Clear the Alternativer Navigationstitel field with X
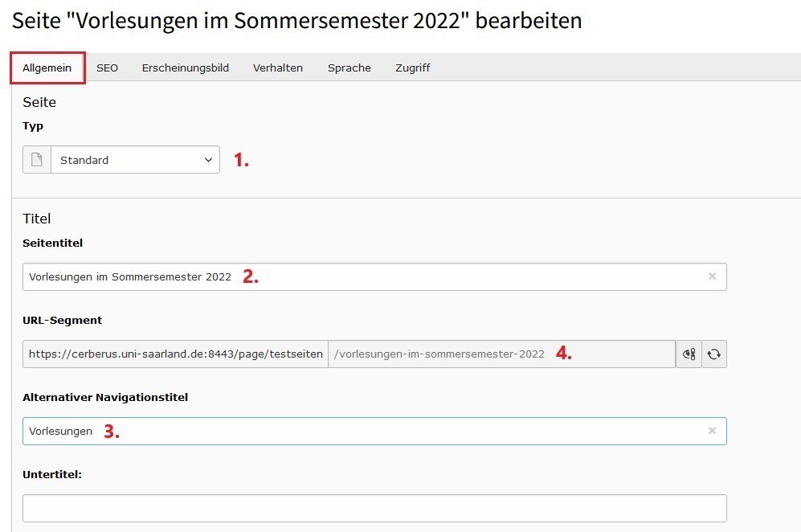 point(712,431)
